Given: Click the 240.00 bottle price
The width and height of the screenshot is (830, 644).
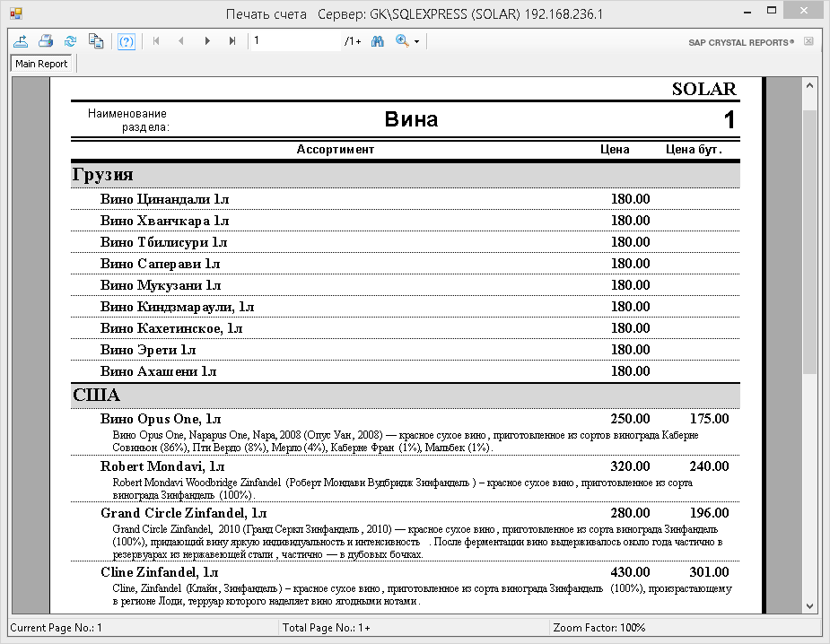Looking at the screenshot, I should (709, 466).
